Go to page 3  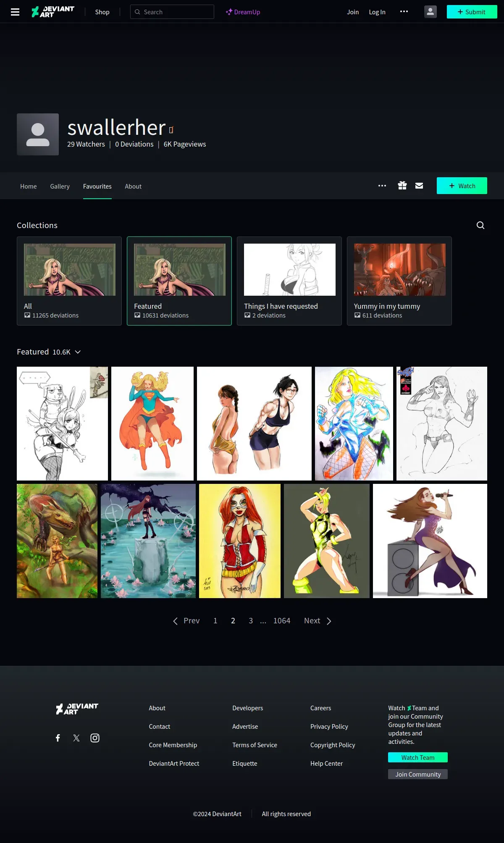[251, 621]
